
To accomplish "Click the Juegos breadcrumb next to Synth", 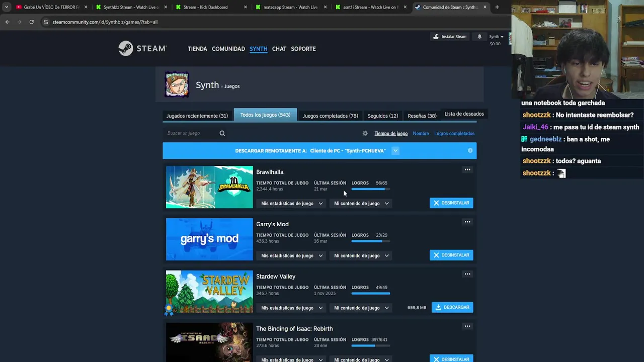I will point(232,86).
